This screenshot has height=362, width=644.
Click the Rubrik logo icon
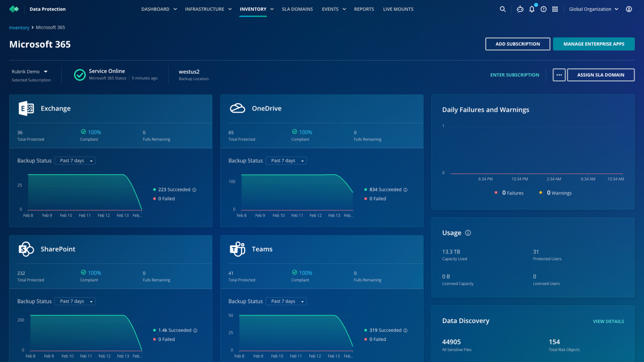coord(14,9)
